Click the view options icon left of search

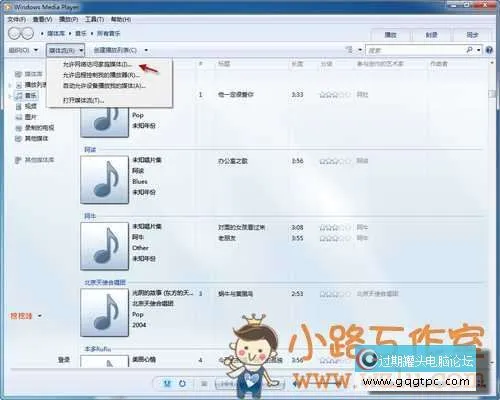tap(349, 50)
